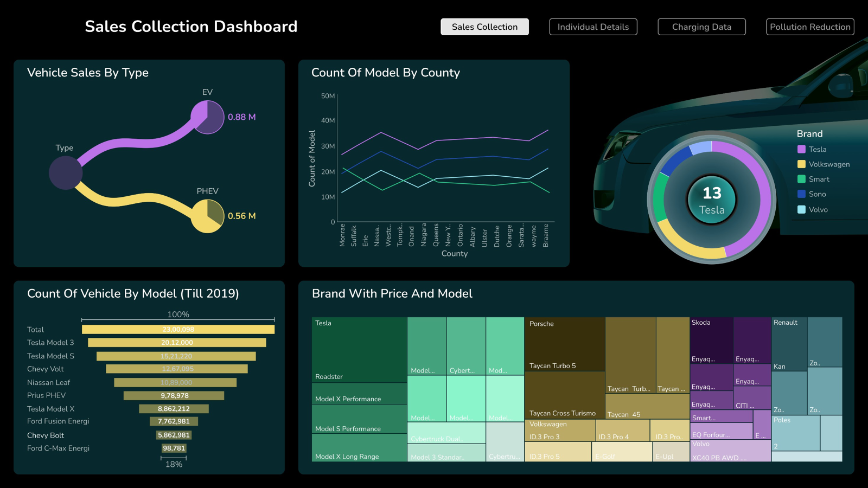Click the E-Golf treemap tile
868x488 pixels.
pos(622,452)
